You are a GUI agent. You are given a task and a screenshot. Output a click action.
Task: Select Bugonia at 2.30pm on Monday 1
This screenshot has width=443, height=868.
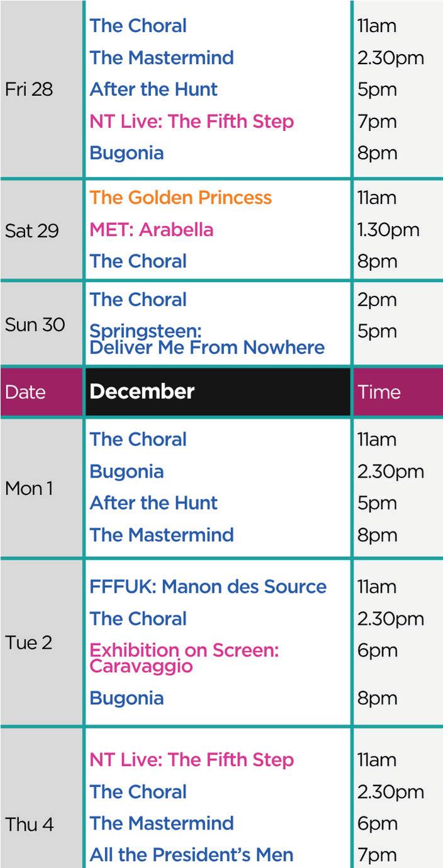[126, 472]
